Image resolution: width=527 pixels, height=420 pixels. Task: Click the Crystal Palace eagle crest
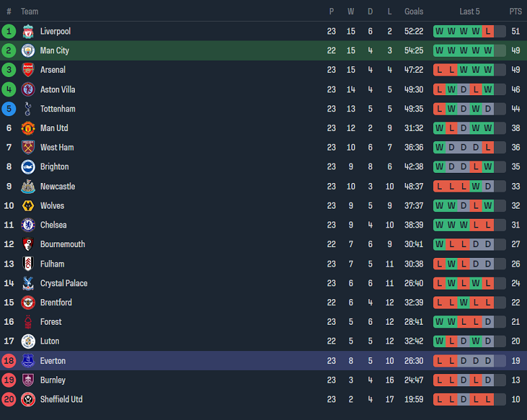point(28,283)
